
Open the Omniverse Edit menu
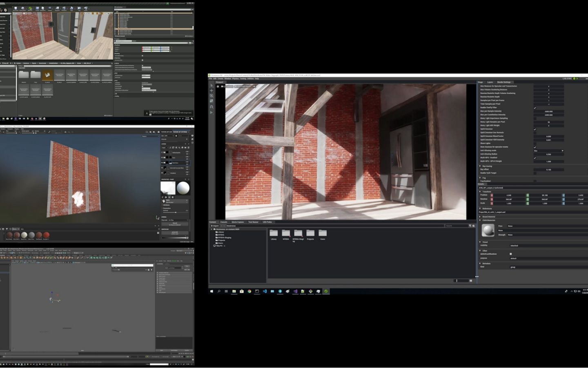tap(215, 79)
